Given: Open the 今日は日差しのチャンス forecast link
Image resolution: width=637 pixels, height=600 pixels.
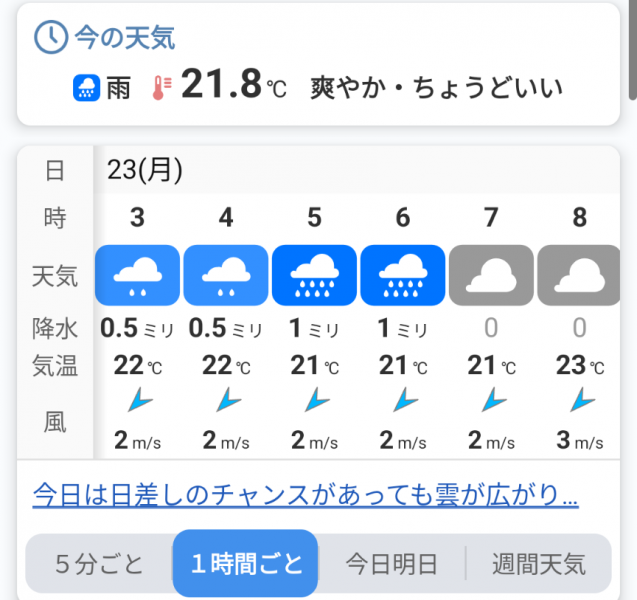Looking at the screenshot, I should tap(306, 494).
